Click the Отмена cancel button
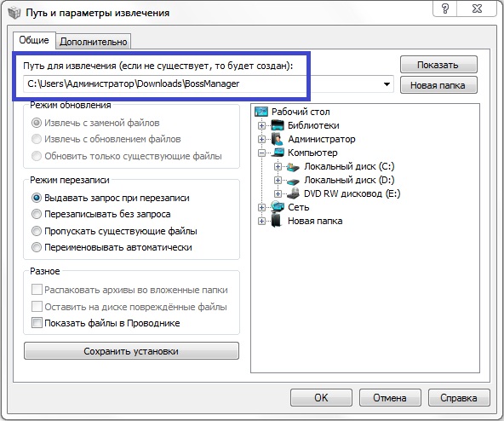 pos(390,398)
